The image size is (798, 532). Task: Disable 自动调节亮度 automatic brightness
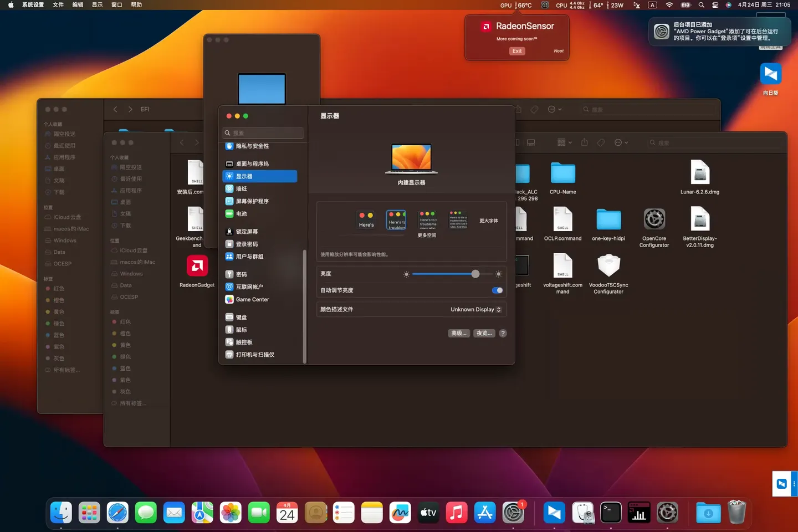[x=497, y=290]
